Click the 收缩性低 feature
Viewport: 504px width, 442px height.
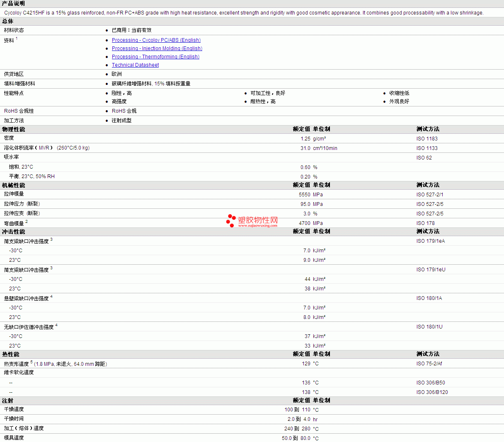pos(399,93)
